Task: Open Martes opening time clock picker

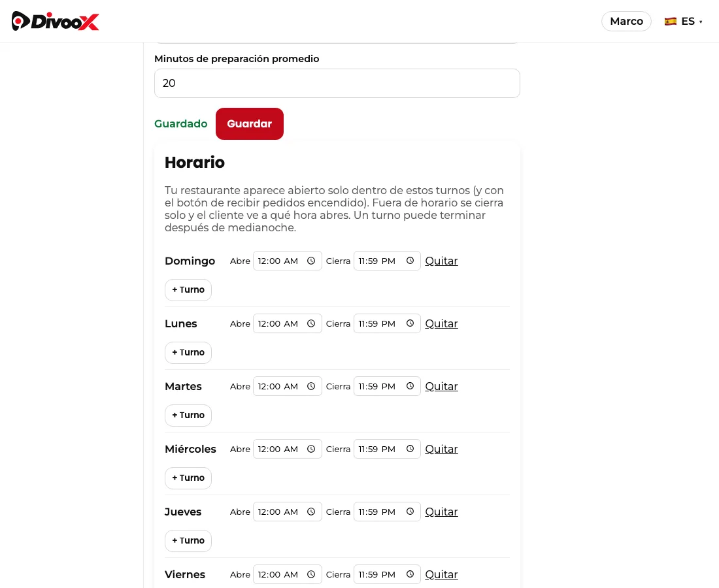Action: 311,386
